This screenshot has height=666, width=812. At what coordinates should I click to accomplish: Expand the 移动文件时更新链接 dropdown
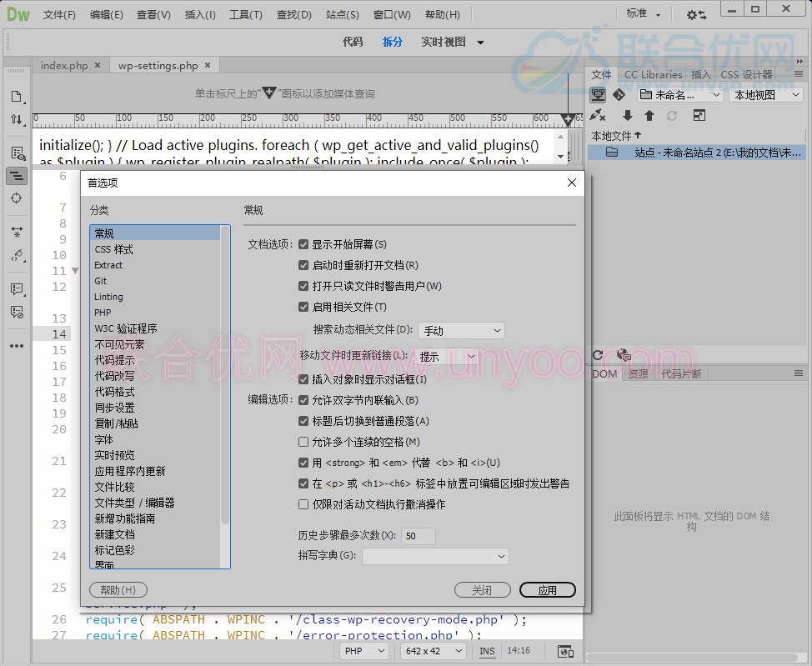(447, 356)
